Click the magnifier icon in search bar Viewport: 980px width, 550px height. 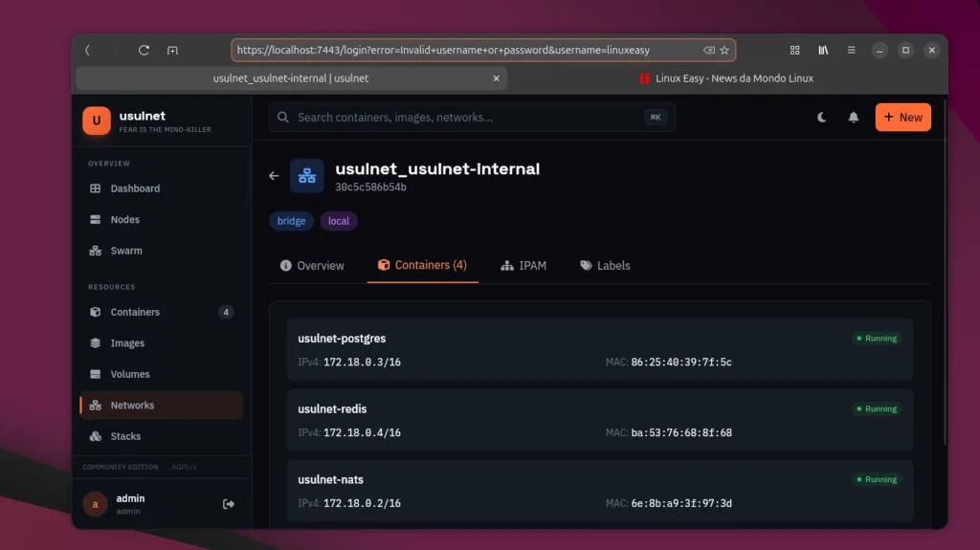(x=283, y=118)
